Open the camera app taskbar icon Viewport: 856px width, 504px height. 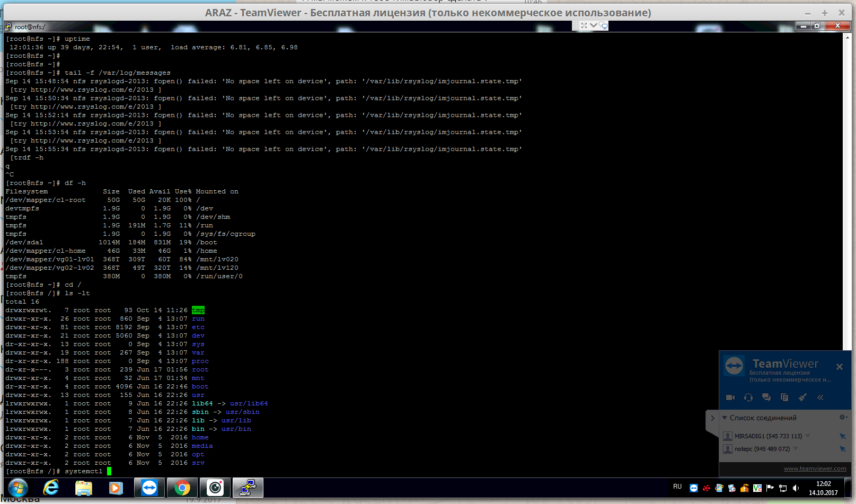(215, 488)
